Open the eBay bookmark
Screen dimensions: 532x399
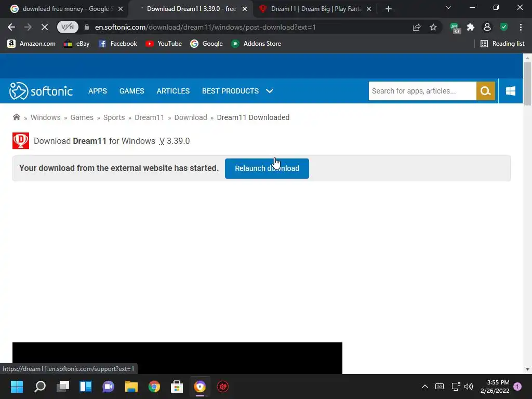click(x=77, y=44)
